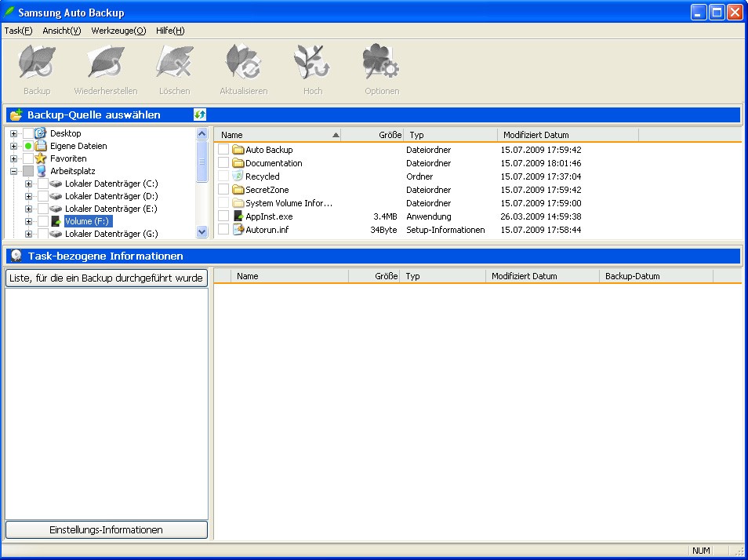Select the SecretZone folder name
The height and width of the screenshot is (560, 748).
[x=267, y=190]
